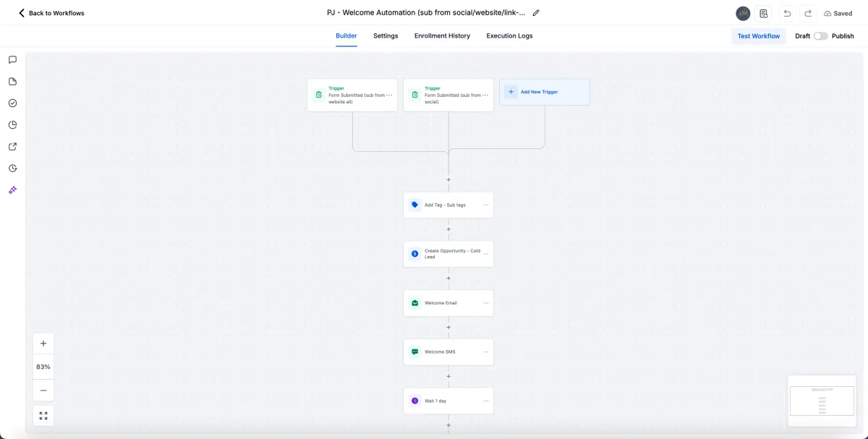This screenshot has width=868, height=439.
Task: Toggle the Draft/Publish switch
Action: (x=820, y=36)
